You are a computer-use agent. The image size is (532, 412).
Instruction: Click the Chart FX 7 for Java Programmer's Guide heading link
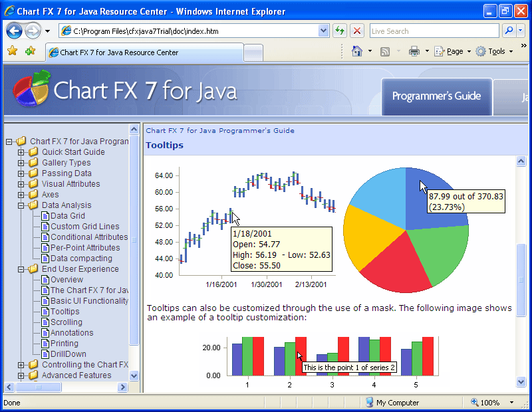(220, 130)
